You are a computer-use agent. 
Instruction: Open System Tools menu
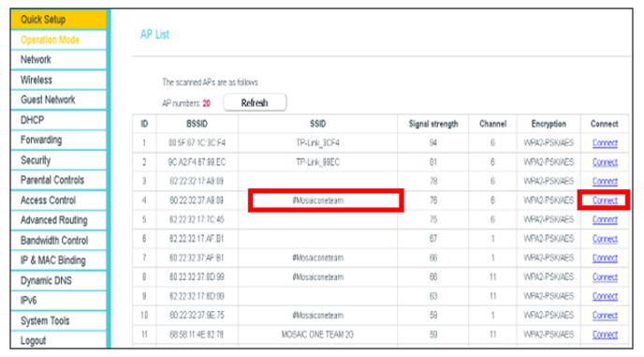tap(58, 320)
